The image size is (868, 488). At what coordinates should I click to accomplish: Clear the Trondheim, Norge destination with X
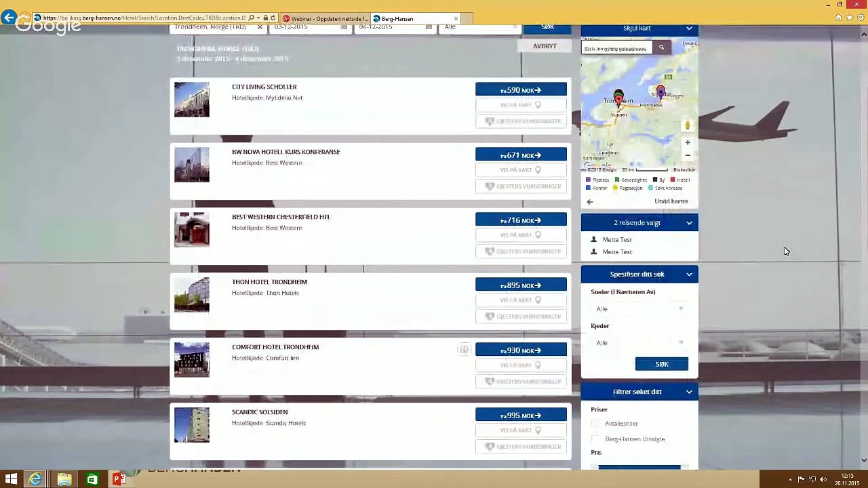260,27
